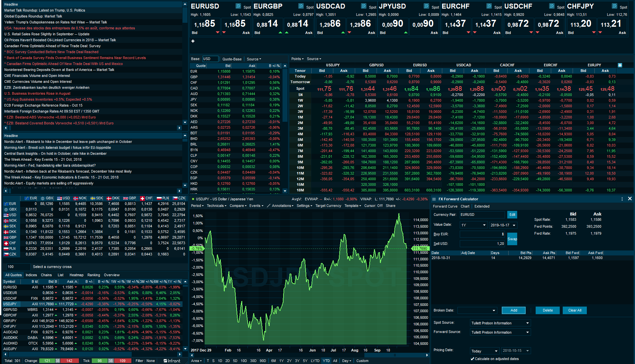Add a currency pair column to forward points table
Screen dimensions: 635x364
click(x=620, y=65)
